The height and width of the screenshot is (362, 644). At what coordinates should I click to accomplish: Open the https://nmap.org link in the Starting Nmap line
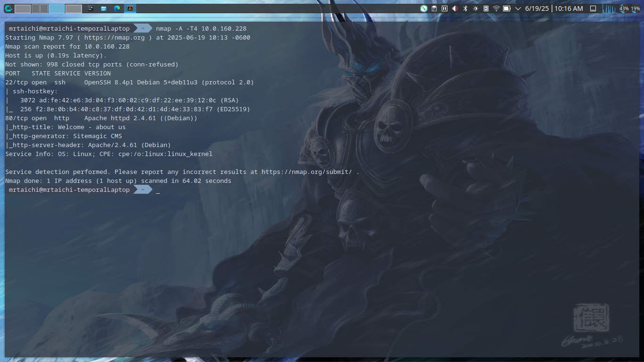[115, 38]
